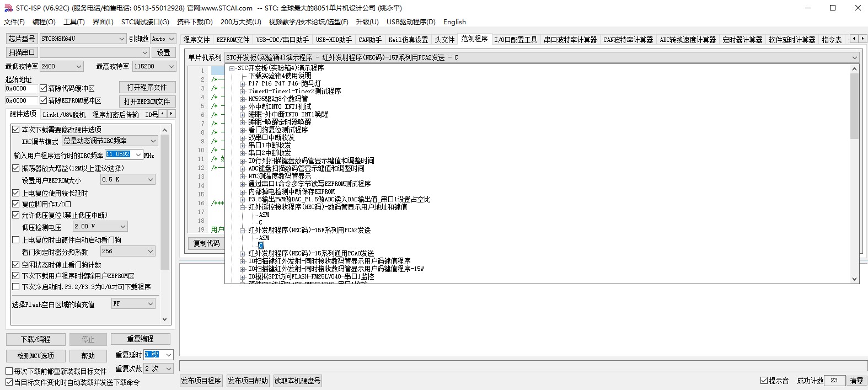868x390 pixels.
Task: Toggle the 提示音 checkbox
Action: [x=764, y=381]
